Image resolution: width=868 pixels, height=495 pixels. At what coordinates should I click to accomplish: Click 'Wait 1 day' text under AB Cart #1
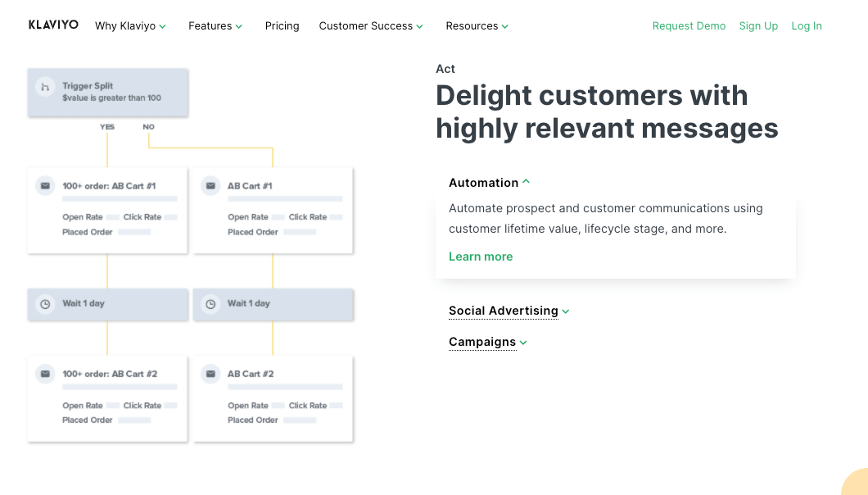(249, 303)
